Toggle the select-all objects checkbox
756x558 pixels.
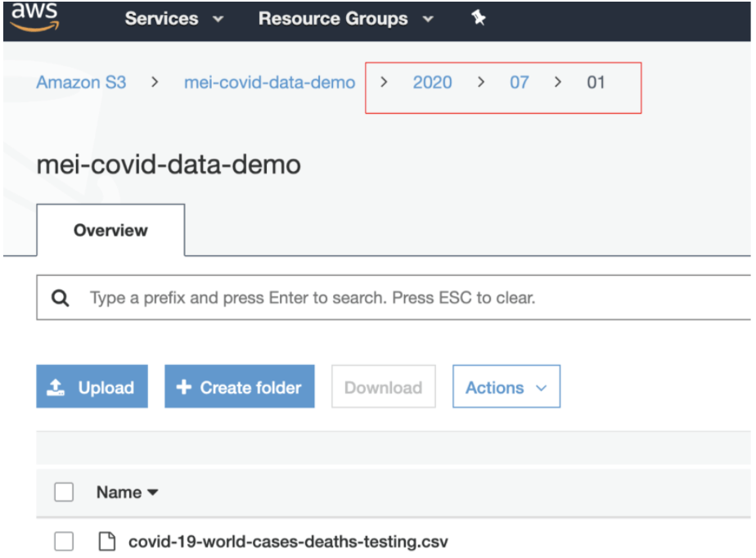point(64,492)
